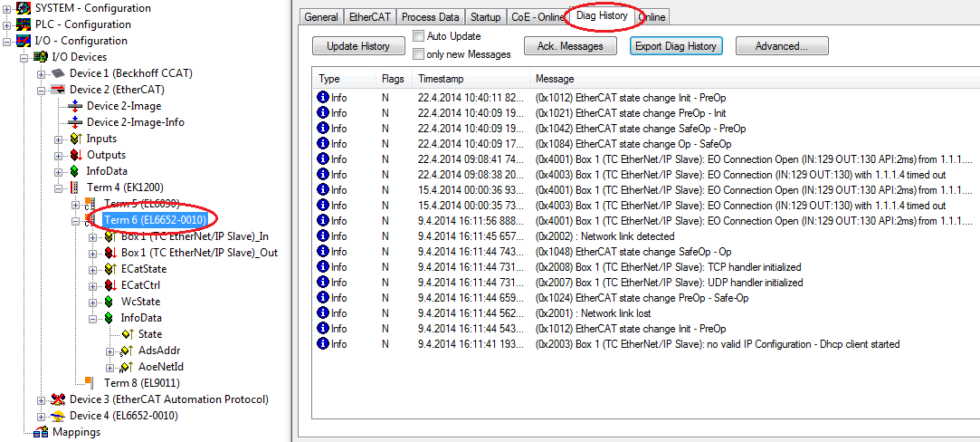Screen dimensions: 980x442
Task: Collapse the I/O Devices node
Action: pos(24,58)
